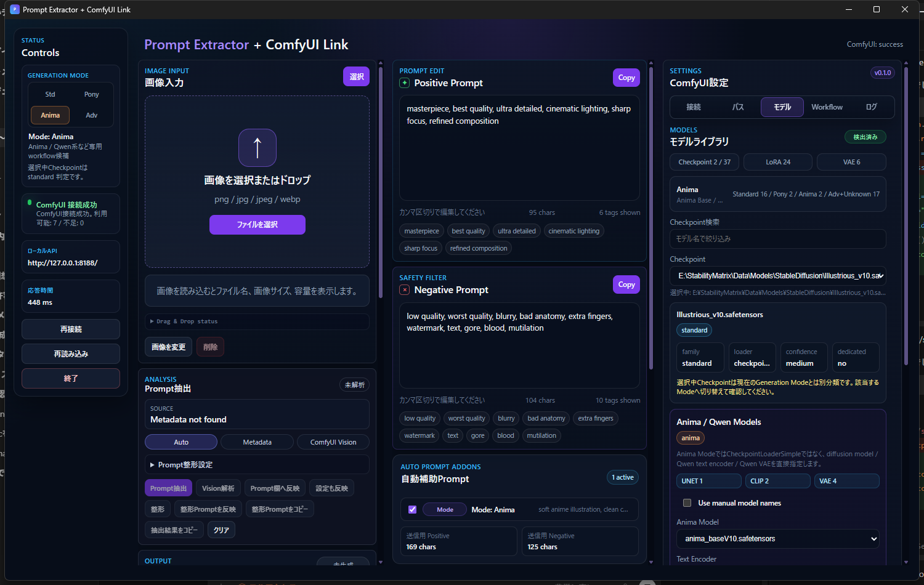924x585 pixels.
Task: Select the Anima generation mode
Action: (51, 115)
